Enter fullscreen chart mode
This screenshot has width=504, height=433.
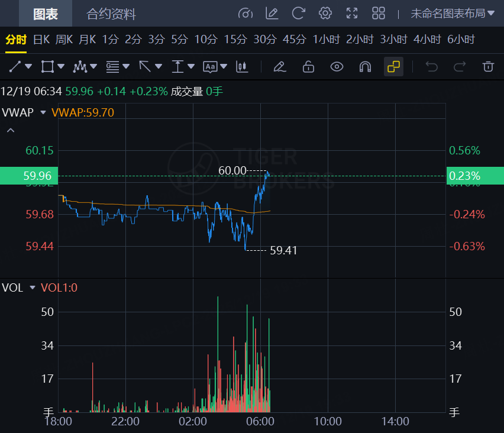pyautogui.click(x=352, y=14)
